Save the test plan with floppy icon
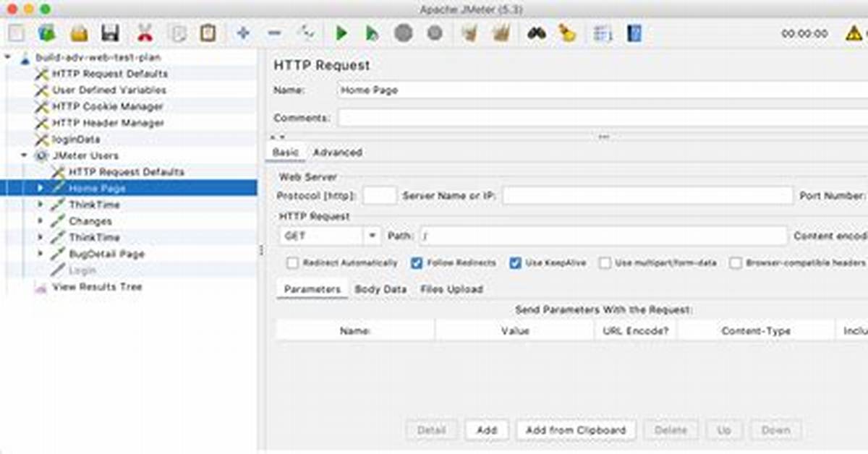This screenshot has width=868, height=454. point(110,33)
